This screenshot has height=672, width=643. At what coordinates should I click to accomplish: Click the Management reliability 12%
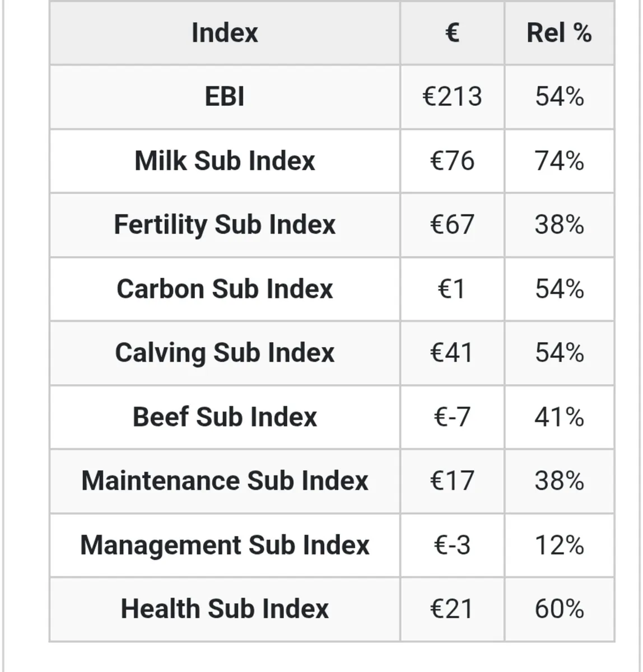(559, 545)
